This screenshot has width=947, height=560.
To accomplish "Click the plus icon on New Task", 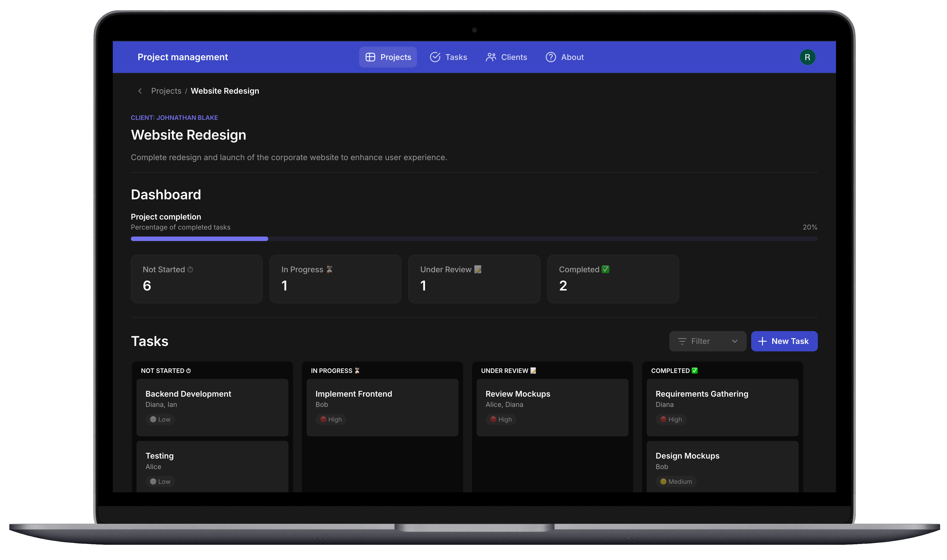I will pyautogui.click(x=762, y=341).
